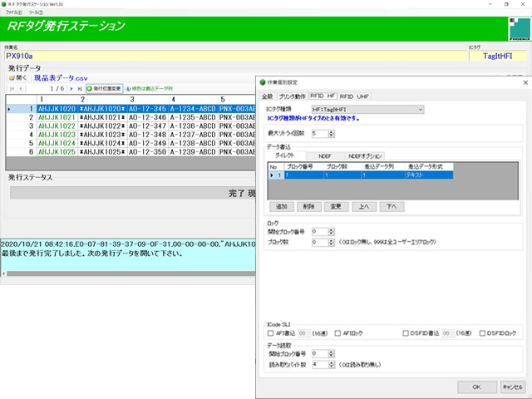Click the 書込データ形式 column header
Viewport: 532px width, 399px height.
click(429, 167)
